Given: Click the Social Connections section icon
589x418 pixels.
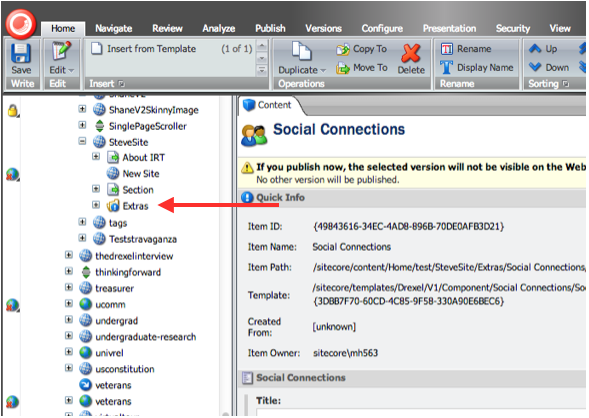Looking at the screenshot, I should 248,377.
